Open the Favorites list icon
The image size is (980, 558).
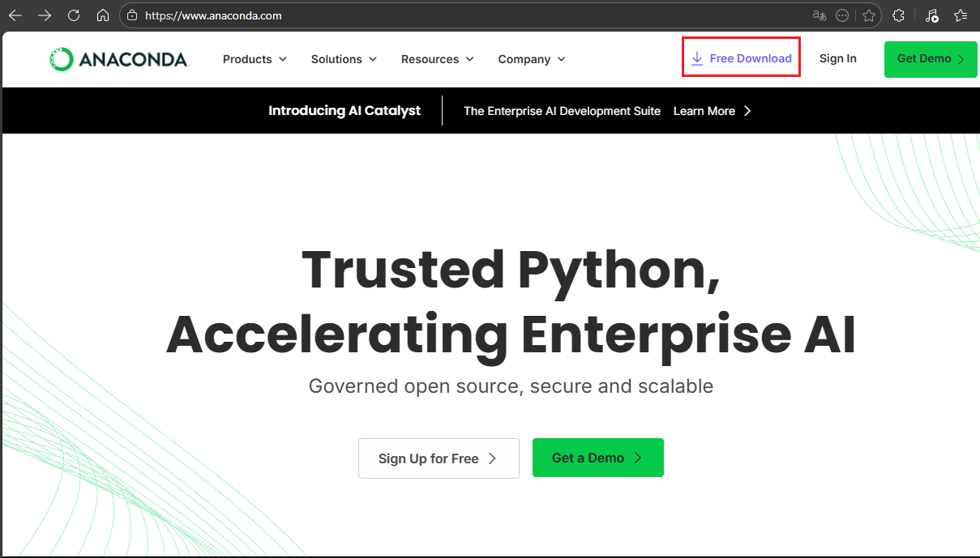pos(961,15)
